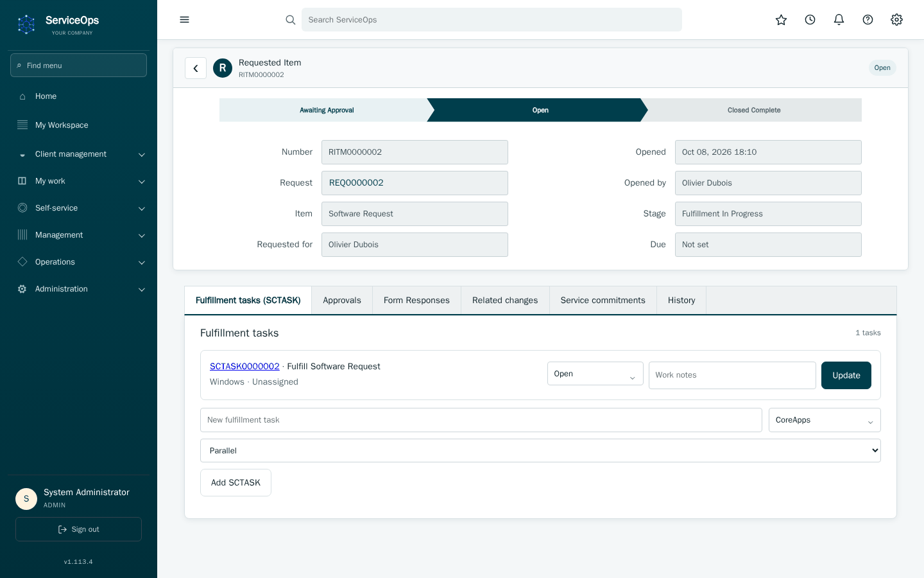924x578 pixels.
Task: Click the System Administrator avatar
Action: pyautogui.click(x=26, y=498)
